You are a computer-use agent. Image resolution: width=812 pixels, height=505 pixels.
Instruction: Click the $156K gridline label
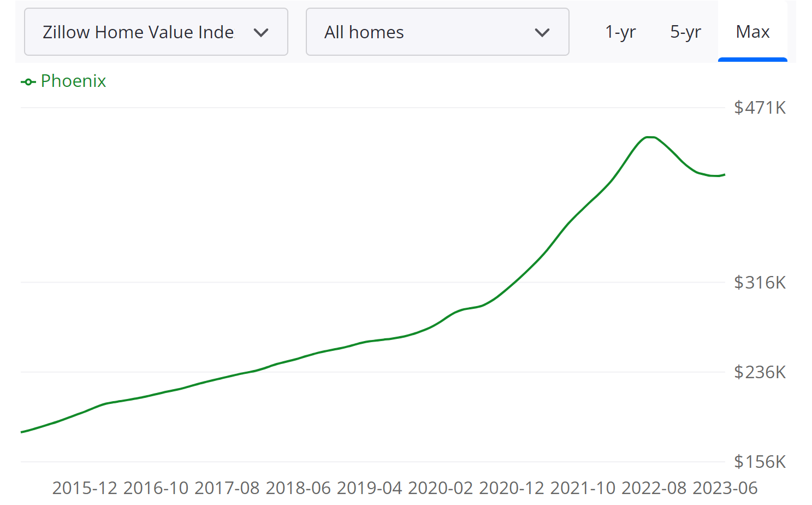point(759,462)
